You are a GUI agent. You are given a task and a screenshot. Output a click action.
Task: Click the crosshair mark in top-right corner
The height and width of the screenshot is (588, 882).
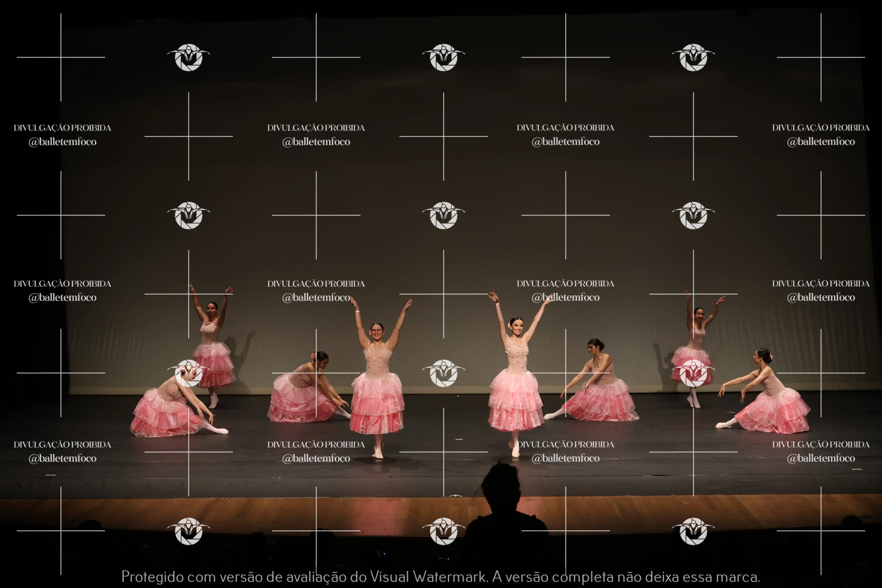pos(821,57)
